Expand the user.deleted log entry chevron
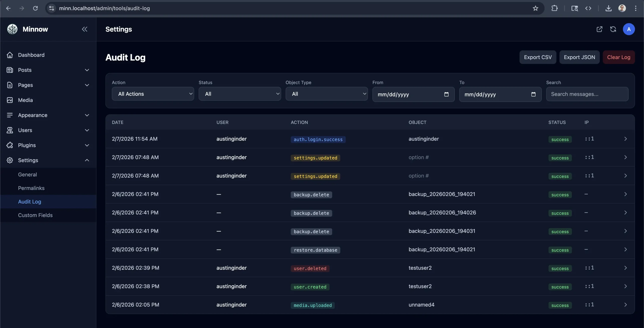This screenshot has width=644, height=328. click(625, 268)
